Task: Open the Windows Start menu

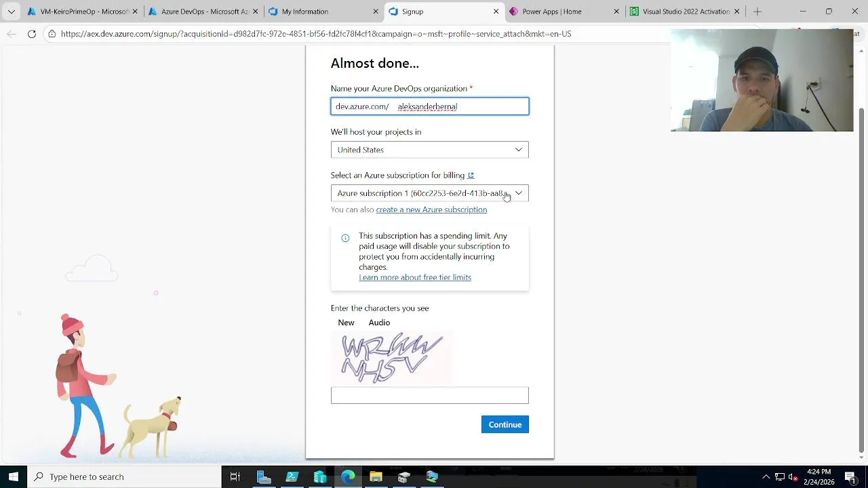Action: (13, 476)
